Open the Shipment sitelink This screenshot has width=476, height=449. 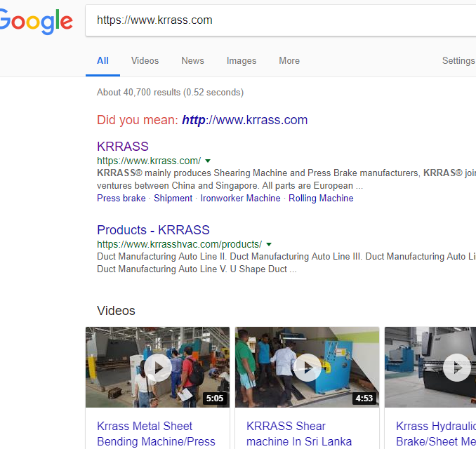(x=173, y=198)
